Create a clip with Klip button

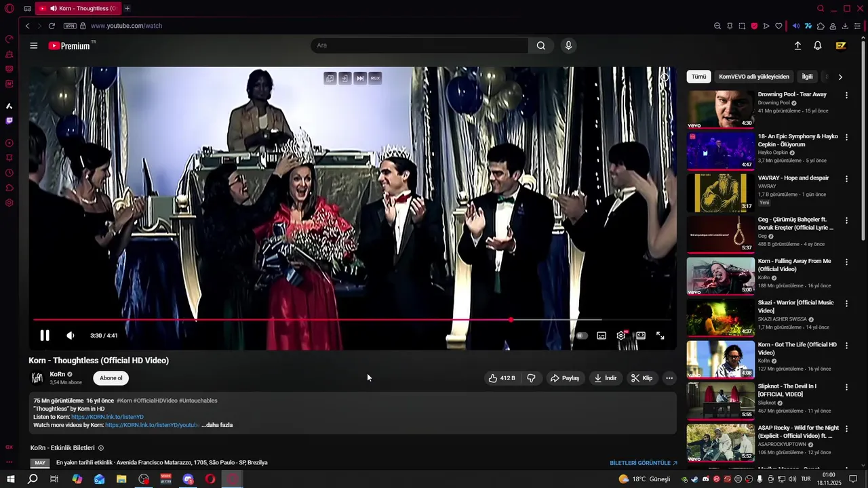point(642,378)
